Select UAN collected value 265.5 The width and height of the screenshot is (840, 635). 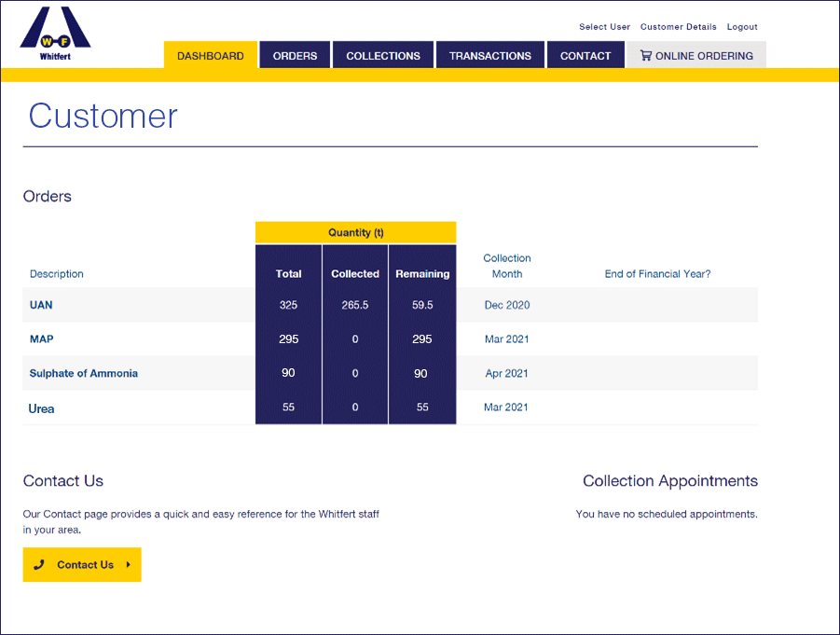[x=354, y=305]
